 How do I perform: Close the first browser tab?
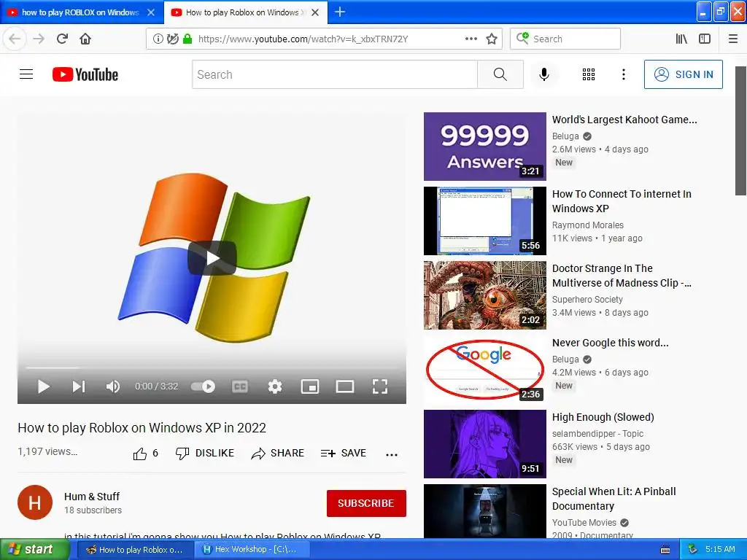pyautogui.click(x=151, y=12)
